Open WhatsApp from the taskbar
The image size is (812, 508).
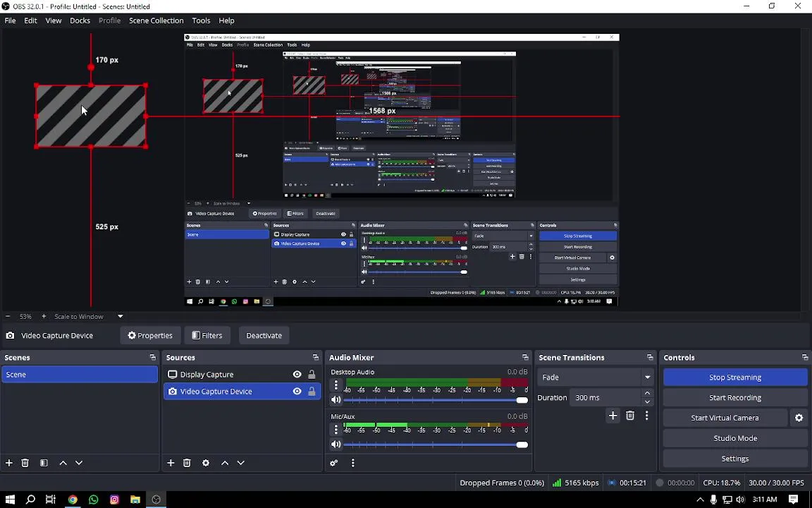[x=93, y=500]
